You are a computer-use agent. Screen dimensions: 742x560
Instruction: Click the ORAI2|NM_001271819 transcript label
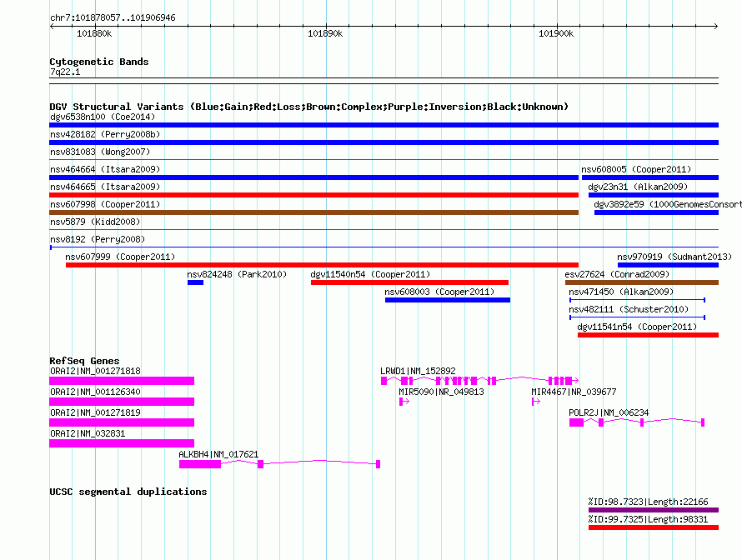click(x=95, y=412)
